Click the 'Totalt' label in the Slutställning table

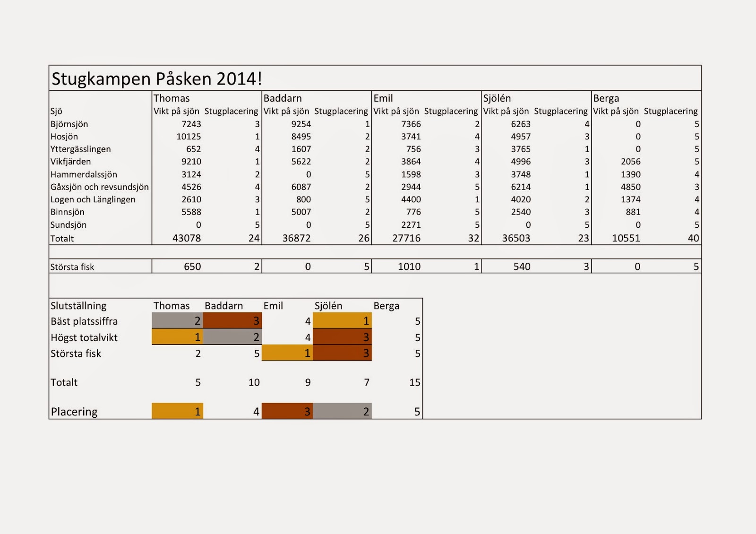[64, 382]
